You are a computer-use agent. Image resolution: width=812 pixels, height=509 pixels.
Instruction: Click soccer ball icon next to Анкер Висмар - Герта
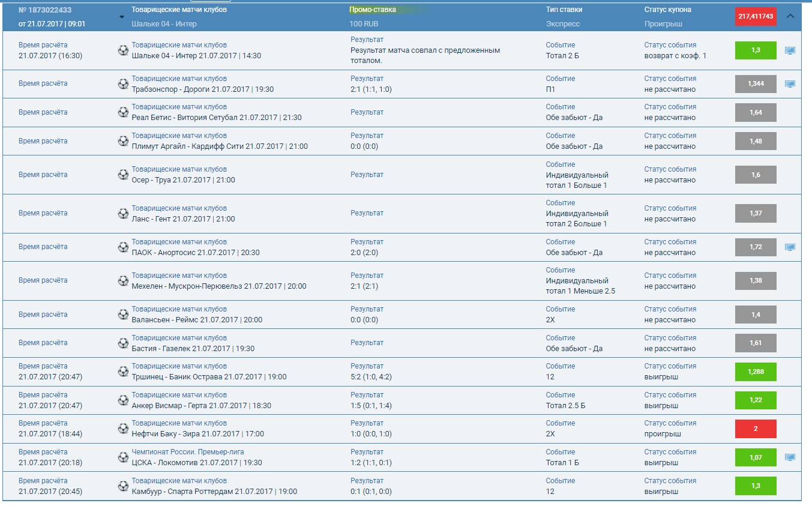[x=123, y=400]
